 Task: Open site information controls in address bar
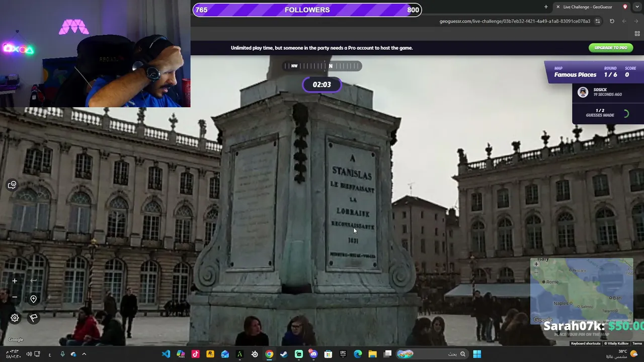[x=598, y=21]
